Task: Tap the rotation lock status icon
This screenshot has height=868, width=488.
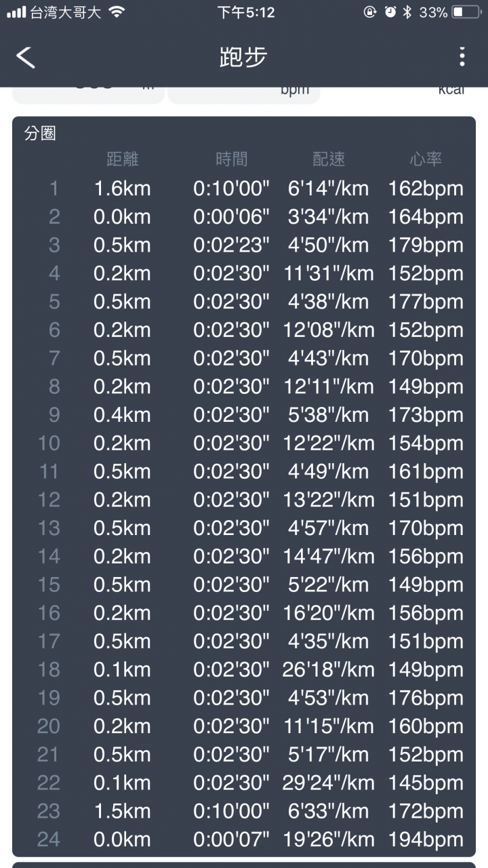Action: point(369,12)
